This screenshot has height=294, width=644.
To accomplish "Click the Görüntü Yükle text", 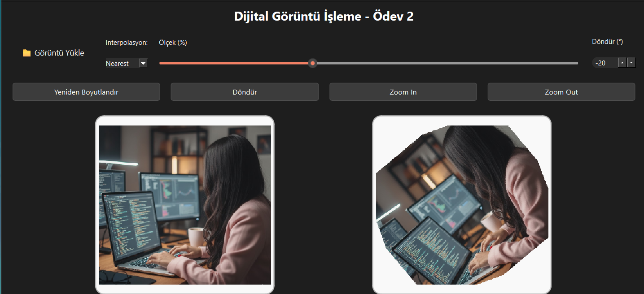I will click(59, 53).
